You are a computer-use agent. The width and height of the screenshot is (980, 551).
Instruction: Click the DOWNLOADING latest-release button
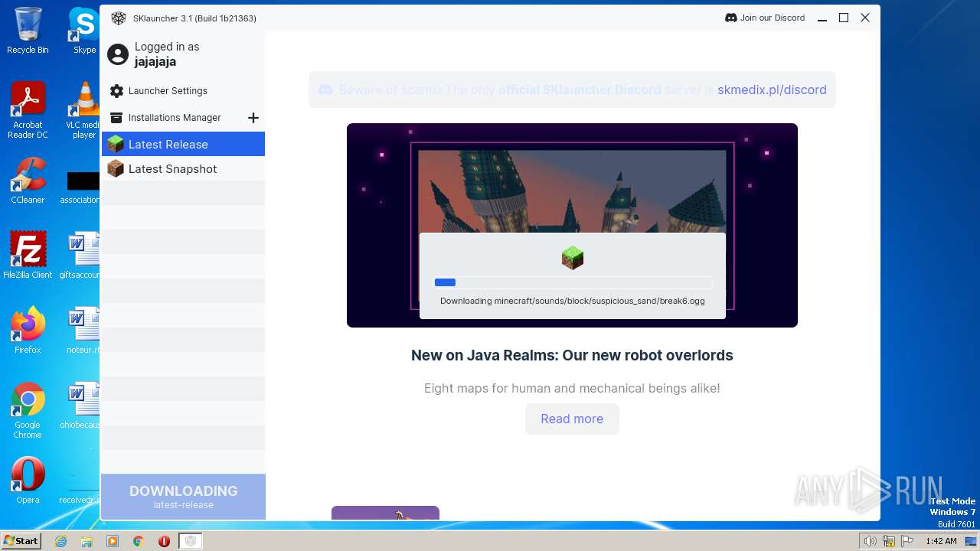point(183,497)
